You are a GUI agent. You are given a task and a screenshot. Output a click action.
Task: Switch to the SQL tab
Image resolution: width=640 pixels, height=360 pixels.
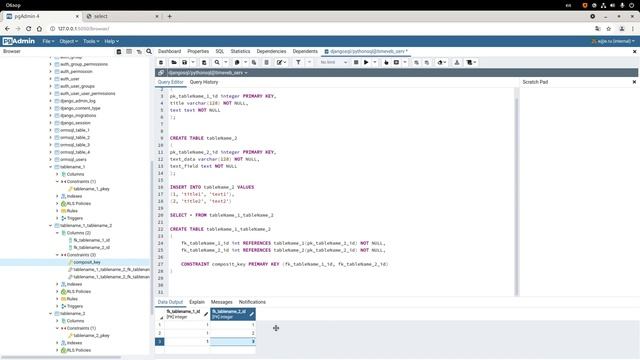pyautogui.click(x=220, y=51)
